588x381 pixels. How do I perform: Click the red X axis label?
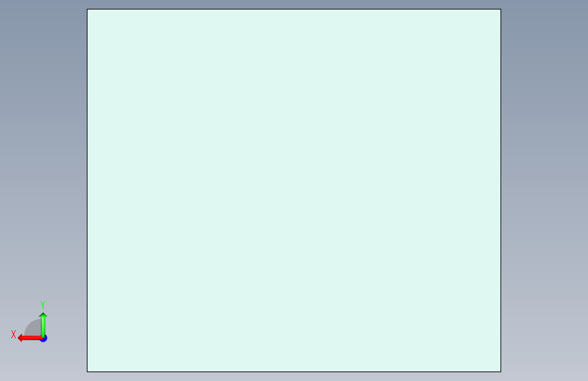pyautogui.click(x=14, y=334)
